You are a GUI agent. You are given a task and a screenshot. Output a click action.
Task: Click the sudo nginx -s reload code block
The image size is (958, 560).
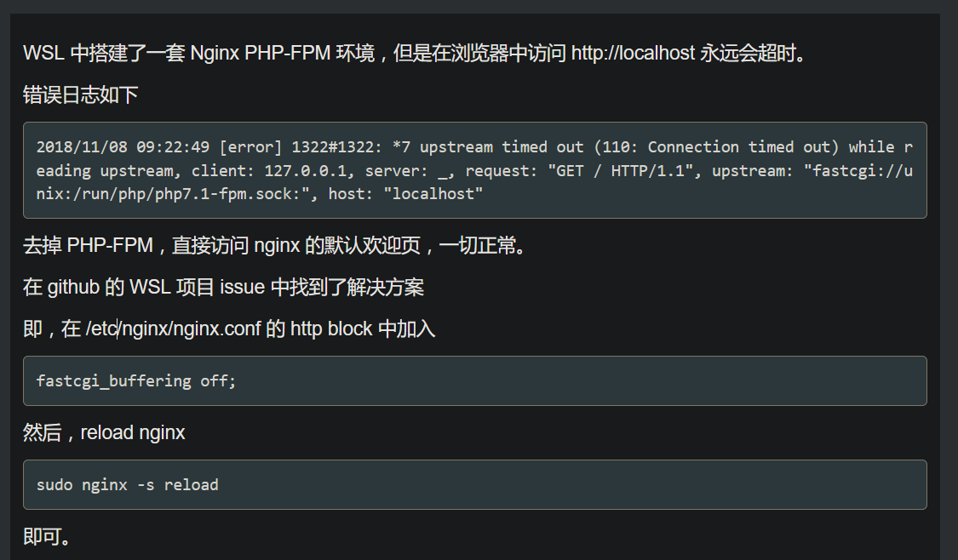click(474, 485)
